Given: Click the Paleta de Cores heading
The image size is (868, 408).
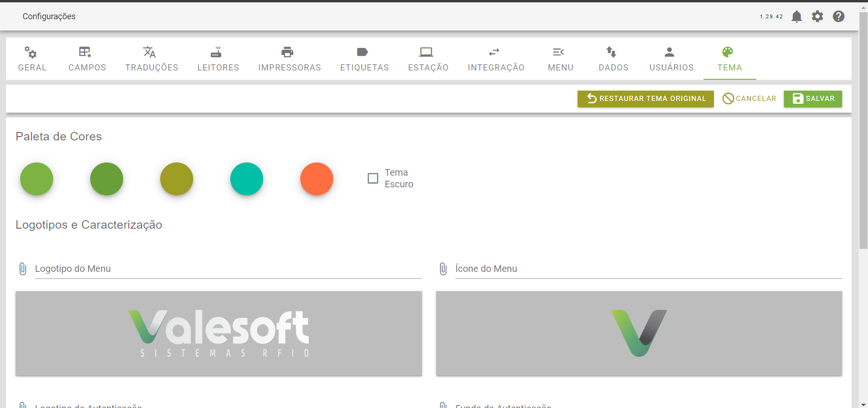Looking at the screenshot, I should coord(59,137).
